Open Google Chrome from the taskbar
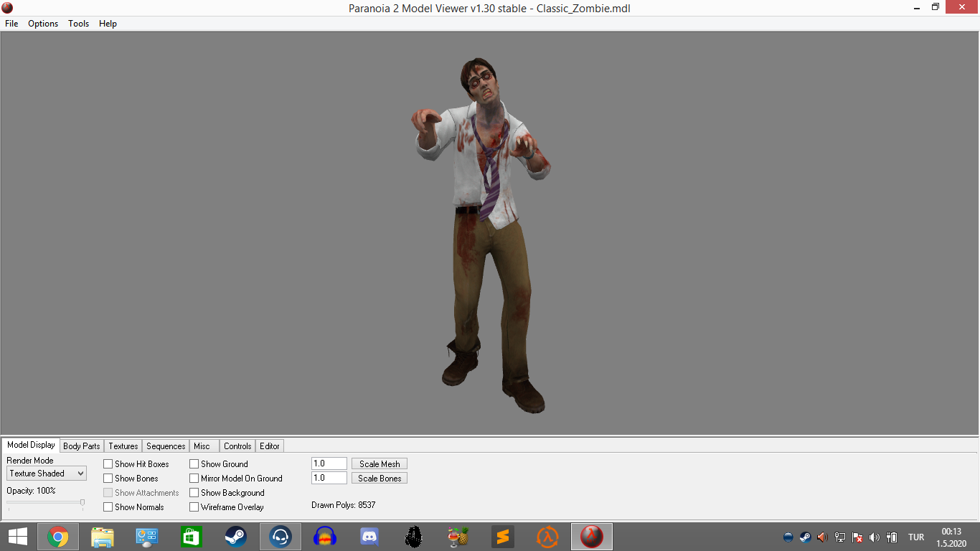 click(x=58, y=537)
